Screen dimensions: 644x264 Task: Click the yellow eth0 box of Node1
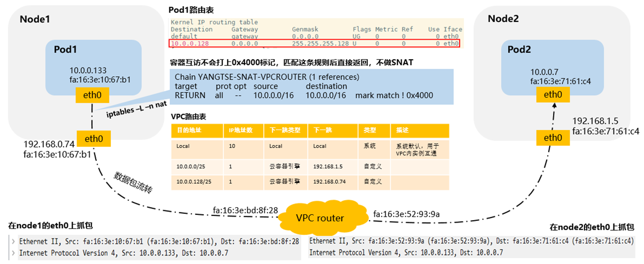[94, 139]
